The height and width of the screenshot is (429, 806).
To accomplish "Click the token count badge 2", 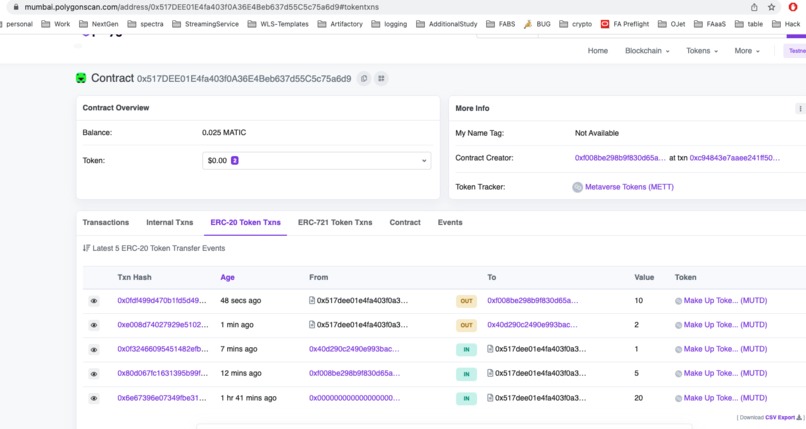I will click(234, 160).
